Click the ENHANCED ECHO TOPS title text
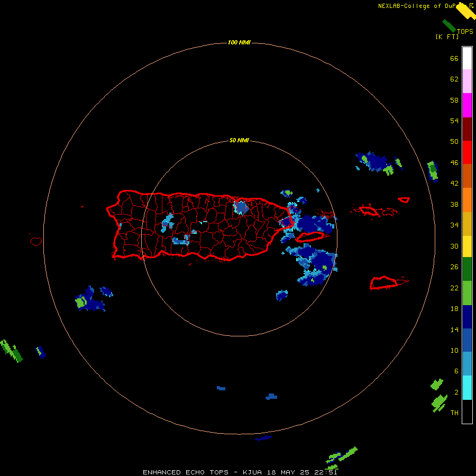 pos(186,472)
